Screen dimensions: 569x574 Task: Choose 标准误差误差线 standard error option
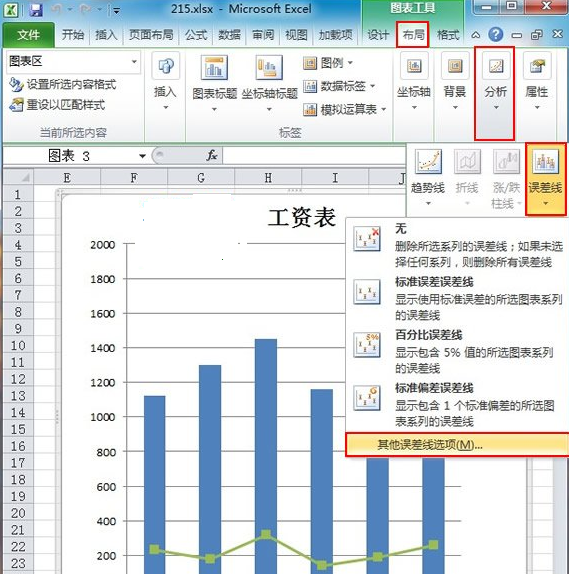[x=458, y=298]
